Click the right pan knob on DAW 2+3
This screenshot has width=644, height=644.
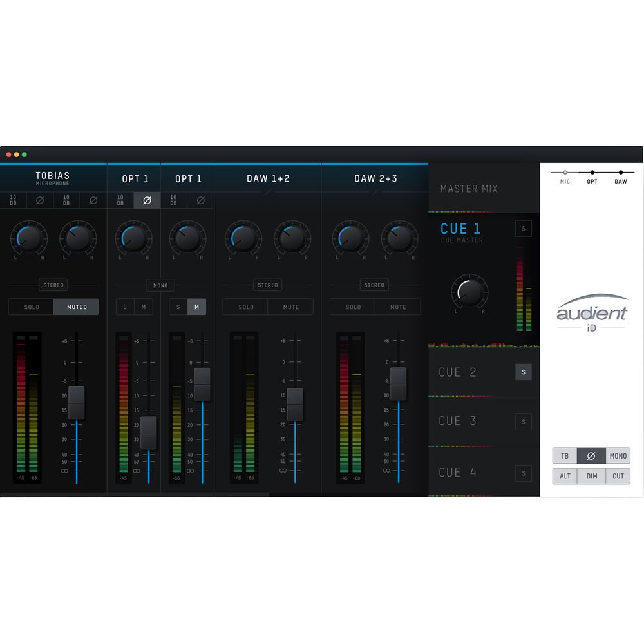(399, 238)
